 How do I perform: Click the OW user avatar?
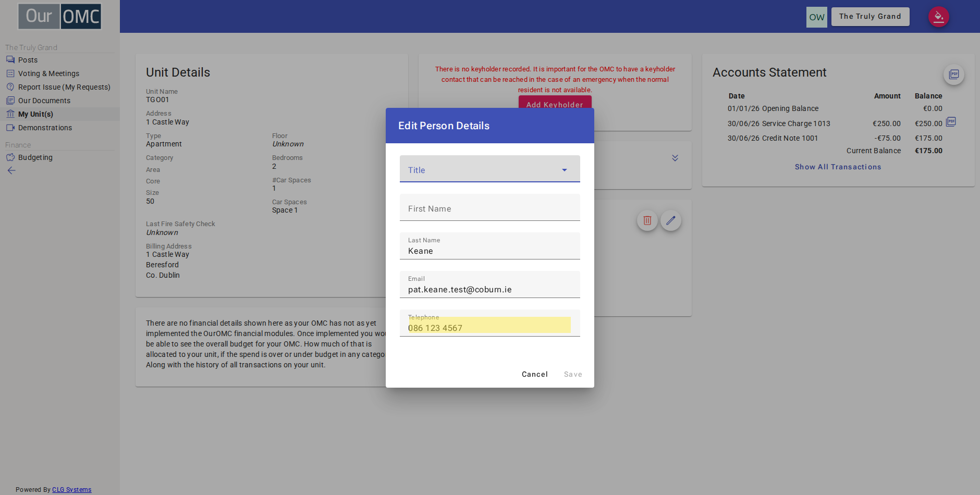click(817, 17)
